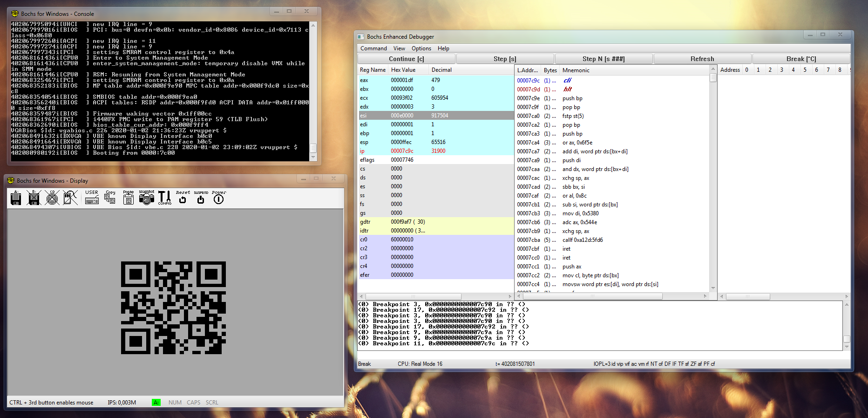Select the mov di, 0x5380 instruction row
868x418 pixels.
[612, 213]
